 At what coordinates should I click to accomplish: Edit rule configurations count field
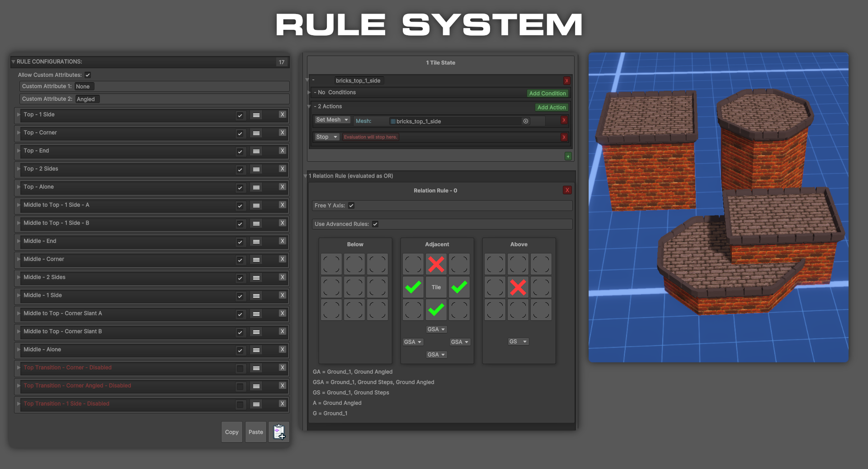point(282,62)
